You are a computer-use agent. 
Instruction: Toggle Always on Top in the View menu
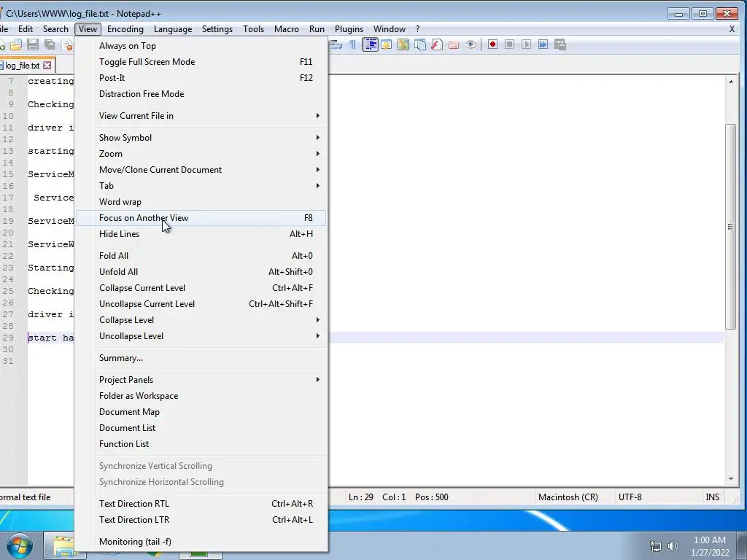(201, 46)
